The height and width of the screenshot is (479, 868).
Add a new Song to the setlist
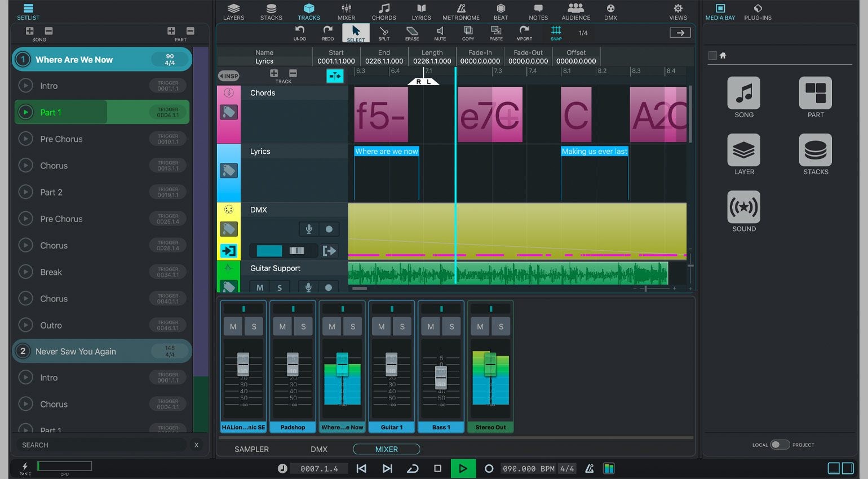click(29, 31)
